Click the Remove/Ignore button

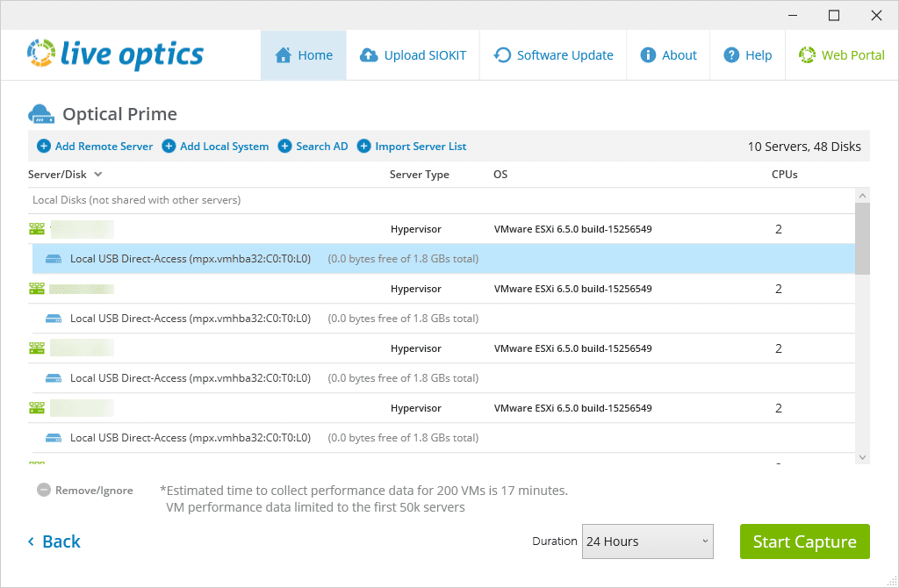click(85, 490)
